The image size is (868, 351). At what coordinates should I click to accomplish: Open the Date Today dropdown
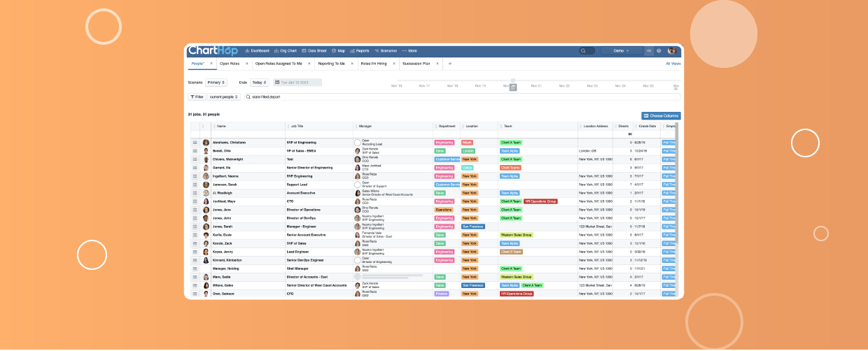260,83
